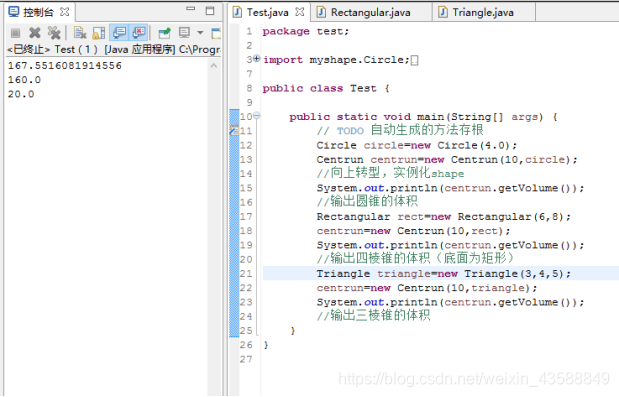Click the 'public static void main' method signature
Viewport: 619px width, 397px height.
click(423, 117)
